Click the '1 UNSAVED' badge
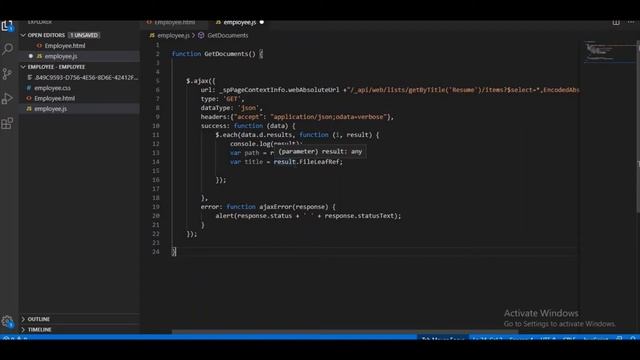The height and width of the screenshot is (360, 640). (x=84, y=35)
